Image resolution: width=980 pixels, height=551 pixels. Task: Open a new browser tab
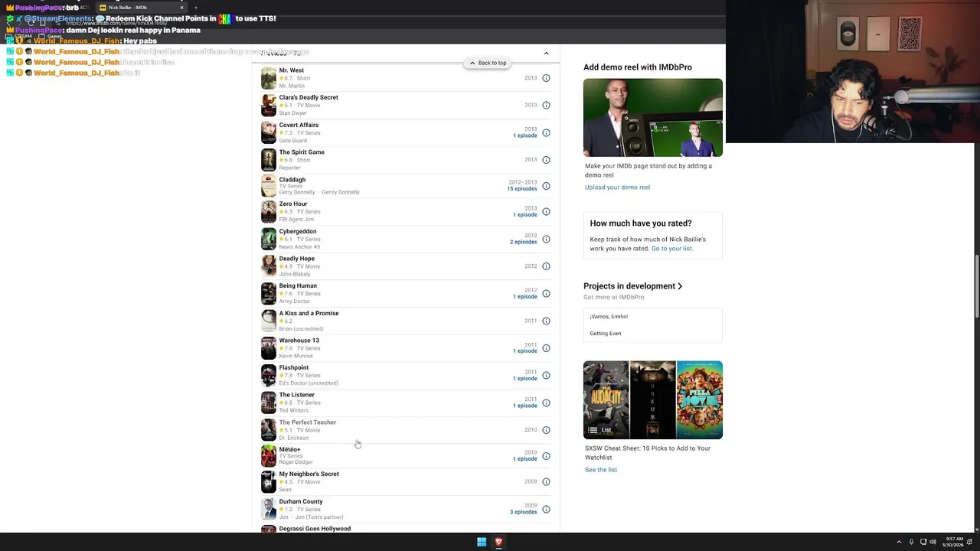(x=195, y=8)
